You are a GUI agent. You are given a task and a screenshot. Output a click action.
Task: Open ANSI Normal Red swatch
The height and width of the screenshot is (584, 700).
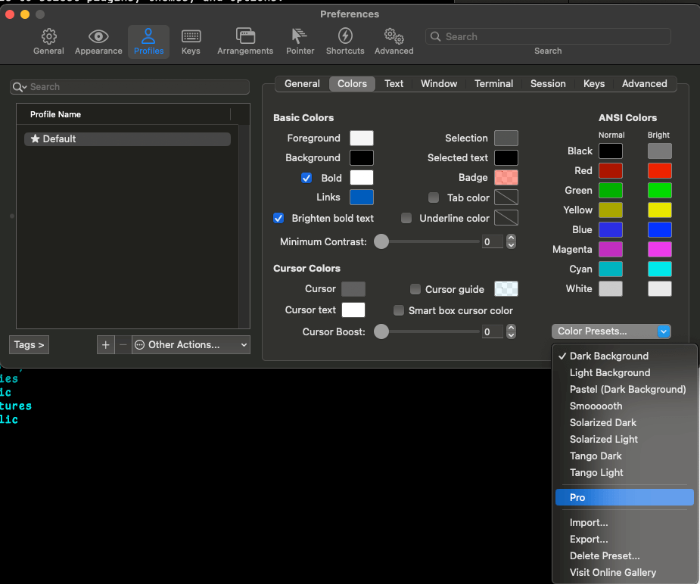(x=611, y=171)
